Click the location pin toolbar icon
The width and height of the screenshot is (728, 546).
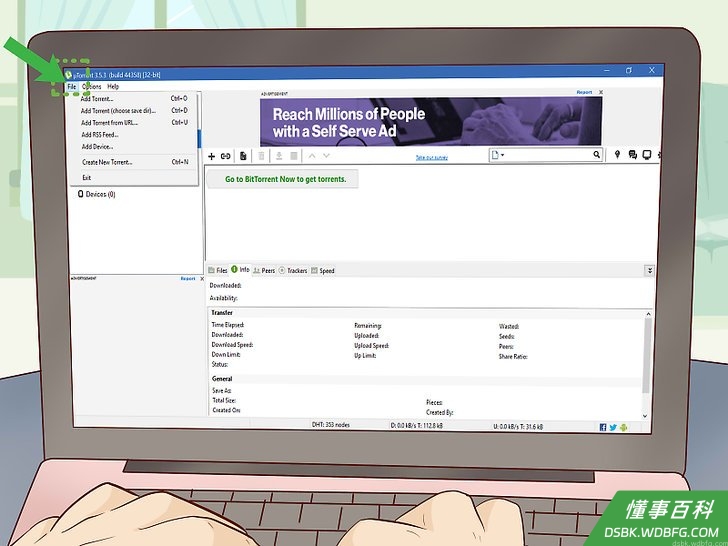[617, 154]
